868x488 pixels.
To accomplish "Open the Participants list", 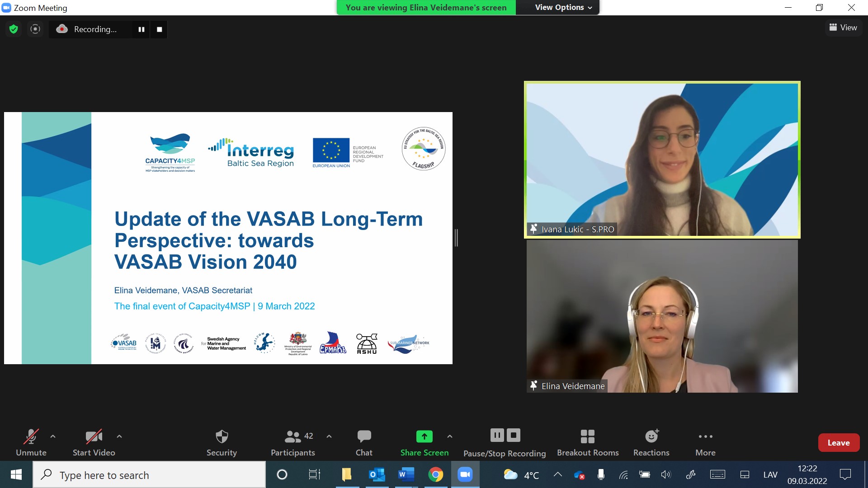I will [293, 436].
